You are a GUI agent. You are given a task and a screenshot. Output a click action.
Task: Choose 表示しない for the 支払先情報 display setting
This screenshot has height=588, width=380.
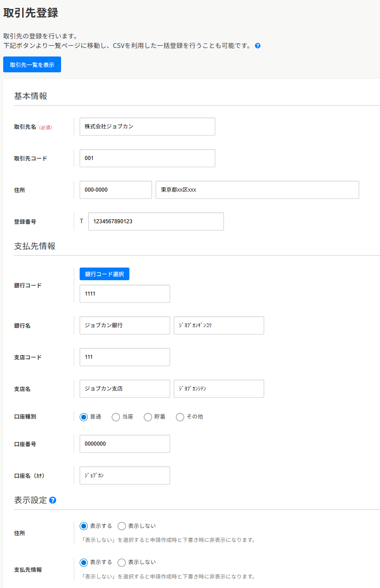(x=121, y=562)
